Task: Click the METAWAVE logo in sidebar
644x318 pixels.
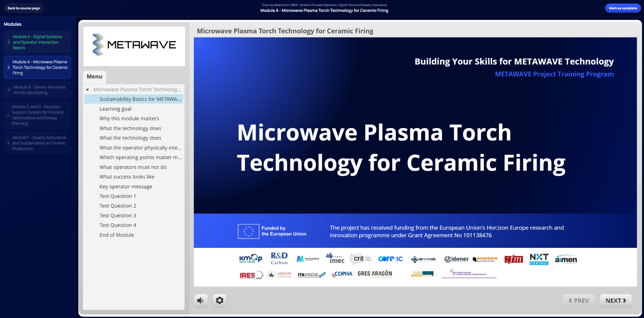Action: (134, 45)
